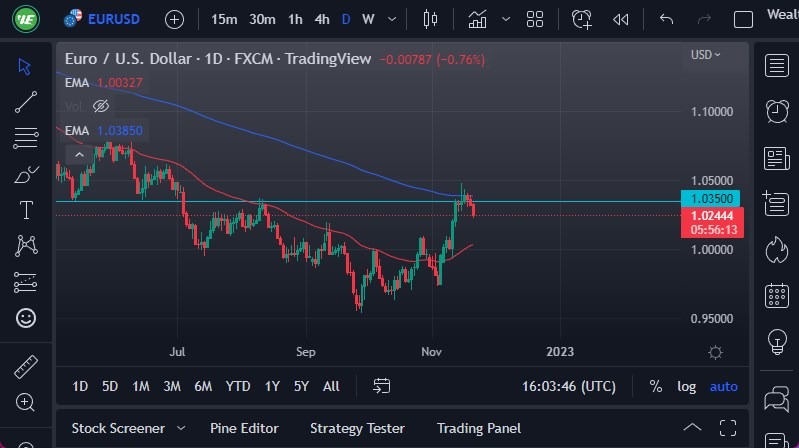Open the ruler measure tool

[26, 367]
